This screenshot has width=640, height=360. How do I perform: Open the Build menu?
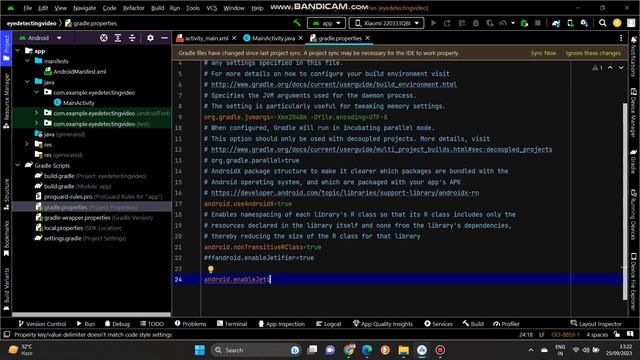[157, 8]
